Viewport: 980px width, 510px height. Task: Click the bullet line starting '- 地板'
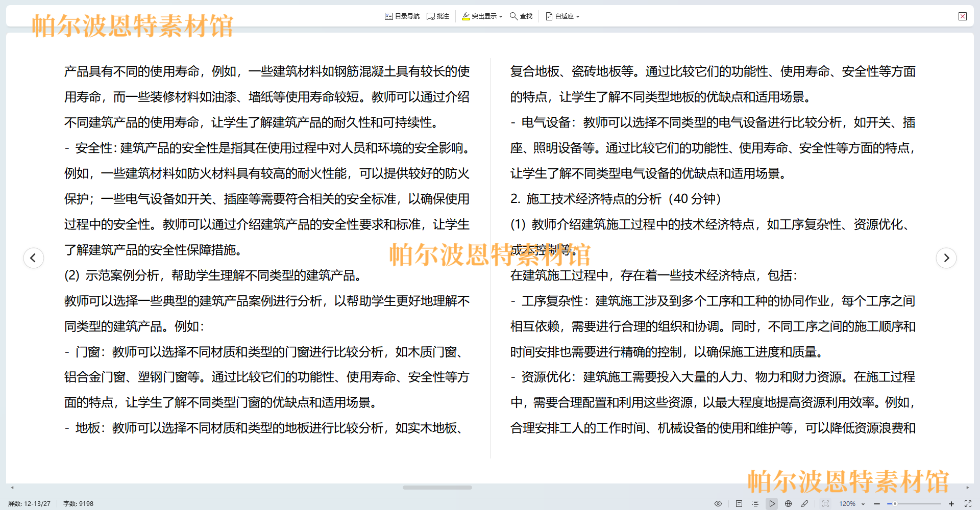point(266,428)
